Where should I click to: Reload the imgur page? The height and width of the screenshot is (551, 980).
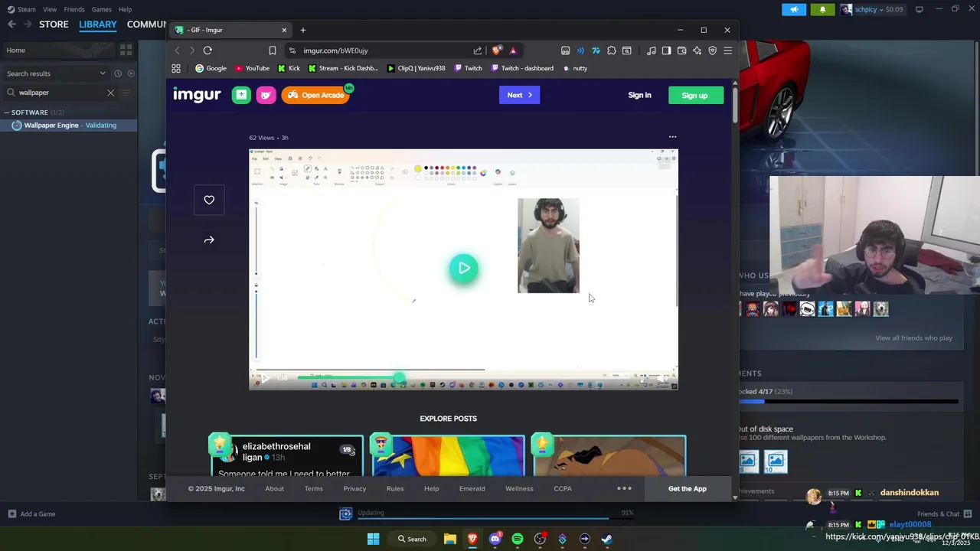(207, 51)
